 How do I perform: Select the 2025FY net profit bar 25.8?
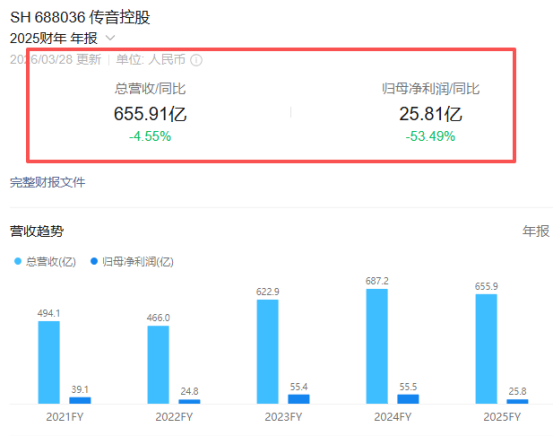pyautogui.click(x=517, y=401)
